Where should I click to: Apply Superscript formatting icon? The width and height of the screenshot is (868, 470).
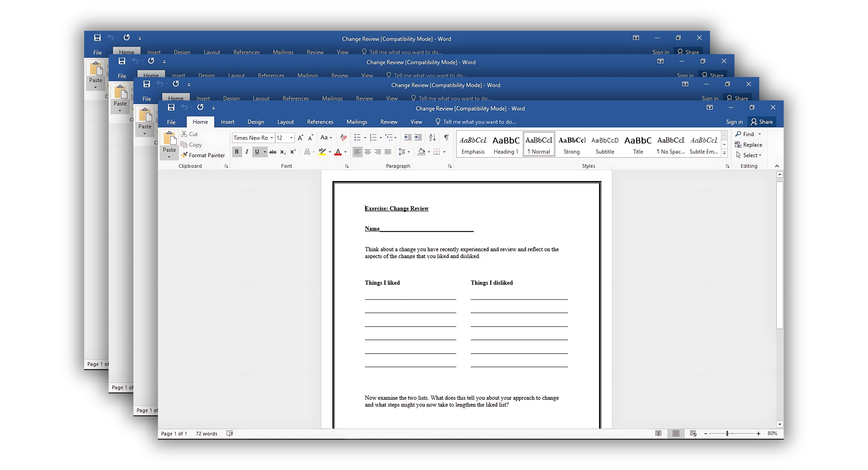293,152
